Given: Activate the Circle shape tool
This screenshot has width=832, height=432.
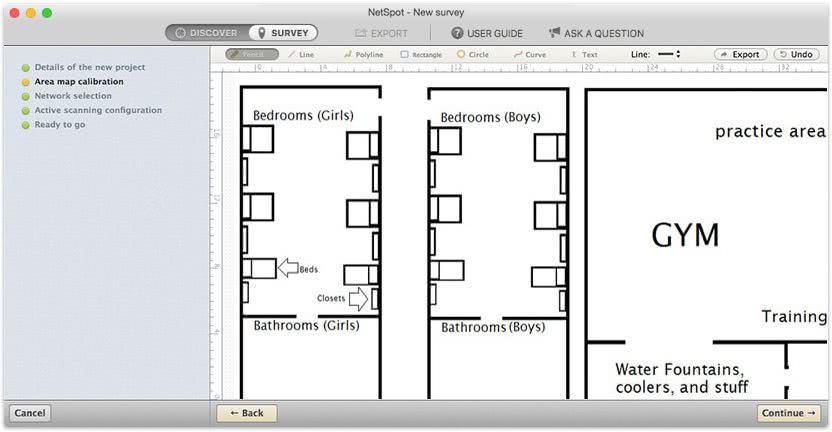Looking at the screenshot, I should pyautogui.click(x=473, y=54).
